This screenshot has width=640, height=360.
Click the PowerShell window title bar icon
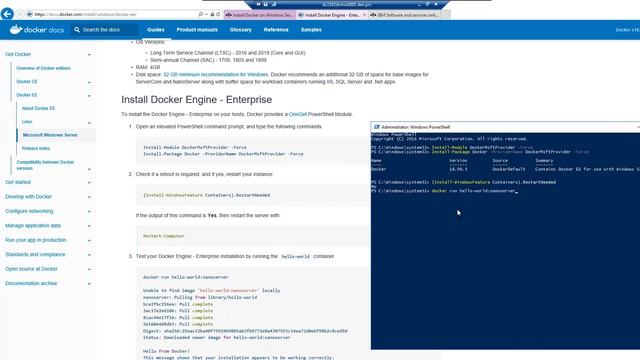(x=377, y=127)
